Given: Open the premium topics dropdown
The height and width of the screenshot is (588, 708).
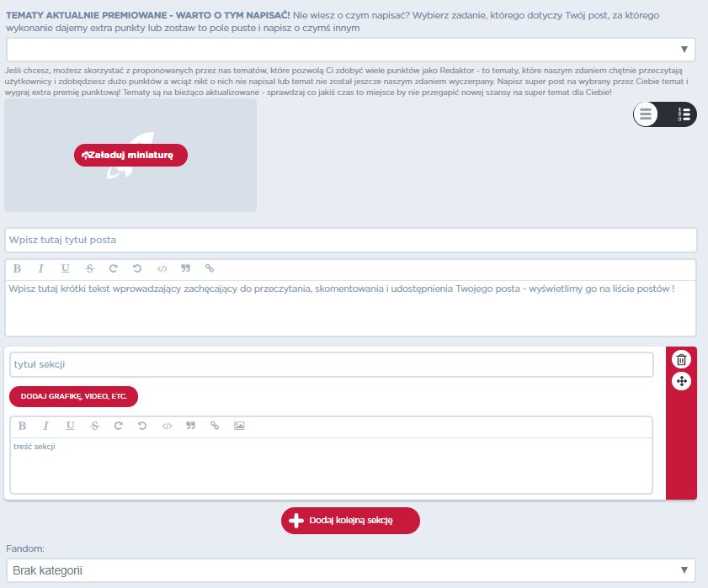Looking at the screenshot, I should (x=351, y=49).
